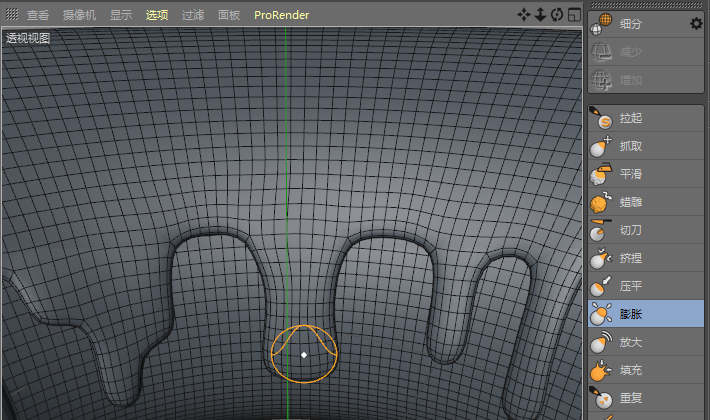Screen dimensions: 710x420
Task: Open the 摄像机 (Camera) menu
Action: pos(79,15)
